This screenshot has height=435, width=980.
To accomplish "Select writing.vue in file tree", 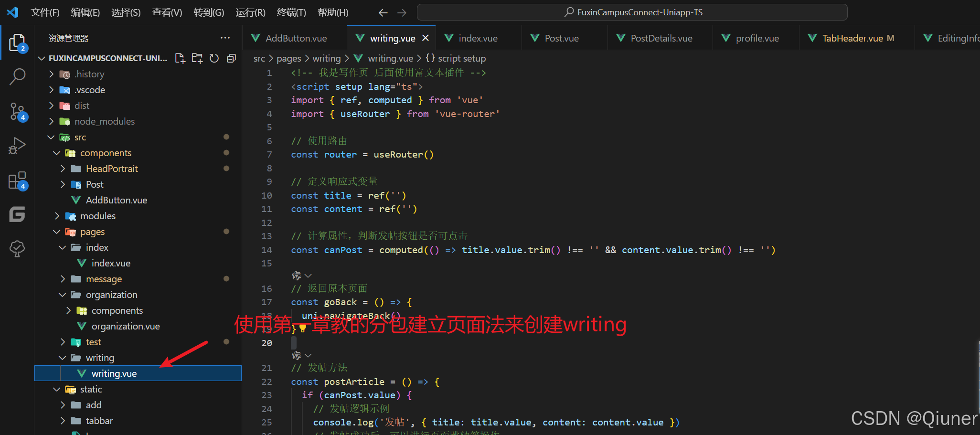I will click(138, 373).
